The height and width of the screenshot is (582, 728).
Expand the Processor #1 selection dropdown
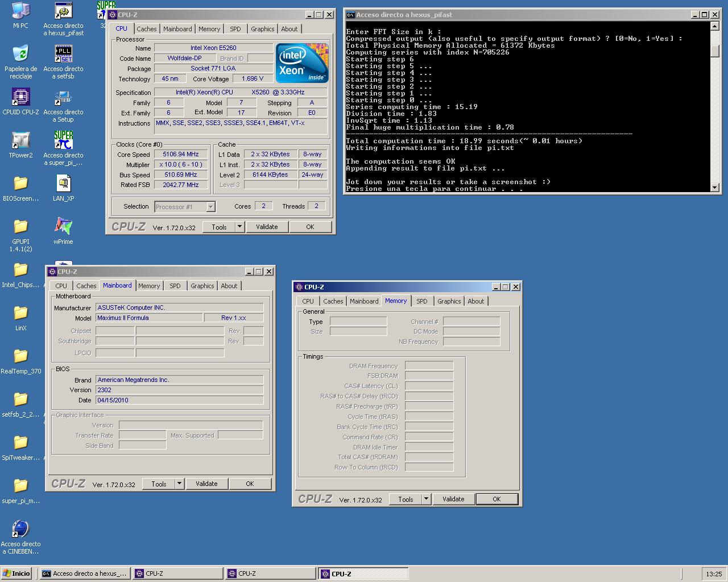210,207
